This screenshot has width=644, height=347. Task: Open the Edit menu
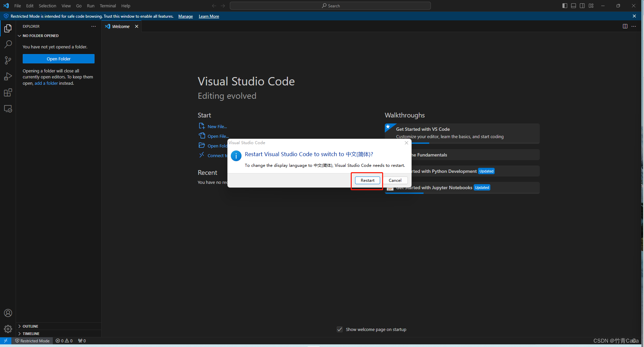pos(30,6)
